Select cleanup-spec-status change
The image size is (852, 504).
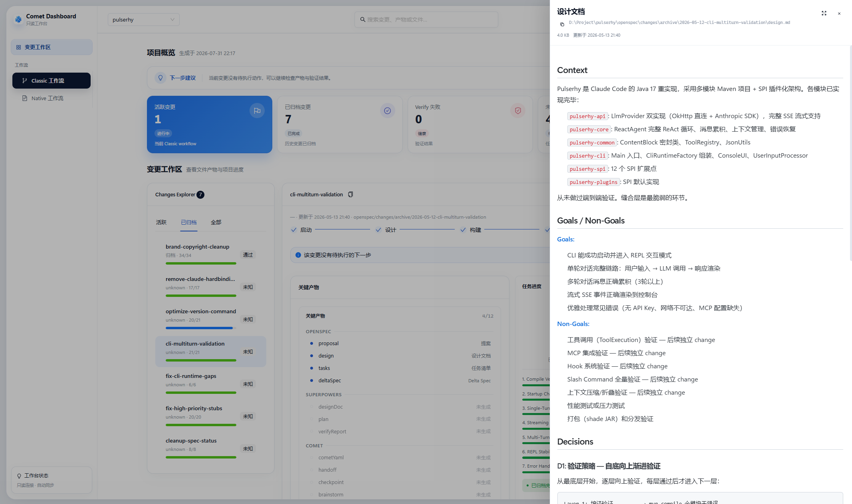click(211, 448)
